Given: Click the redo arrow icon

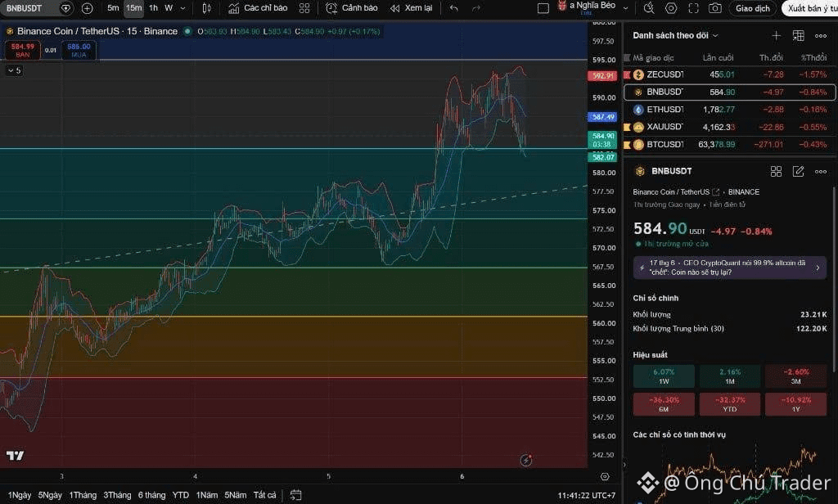Looking at the screenshot, I should (x=476, y=8).
